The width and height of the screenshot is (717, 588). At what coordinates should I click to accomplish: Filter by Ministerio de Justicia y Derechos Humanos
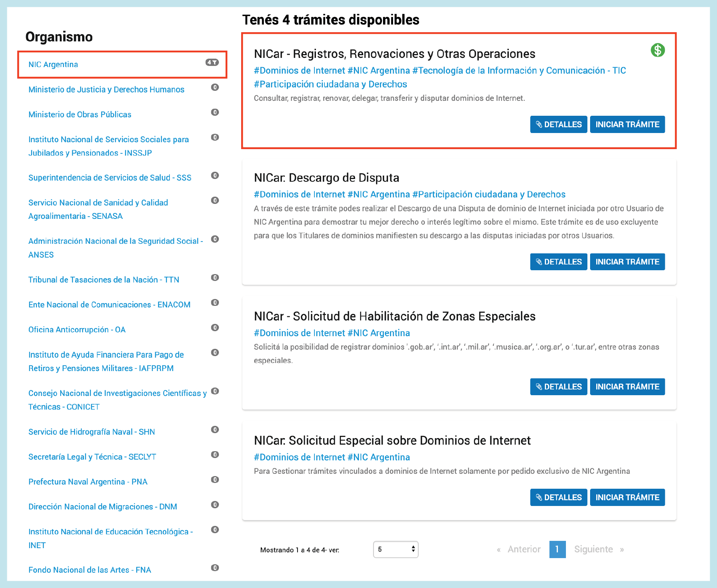(106, 90)
